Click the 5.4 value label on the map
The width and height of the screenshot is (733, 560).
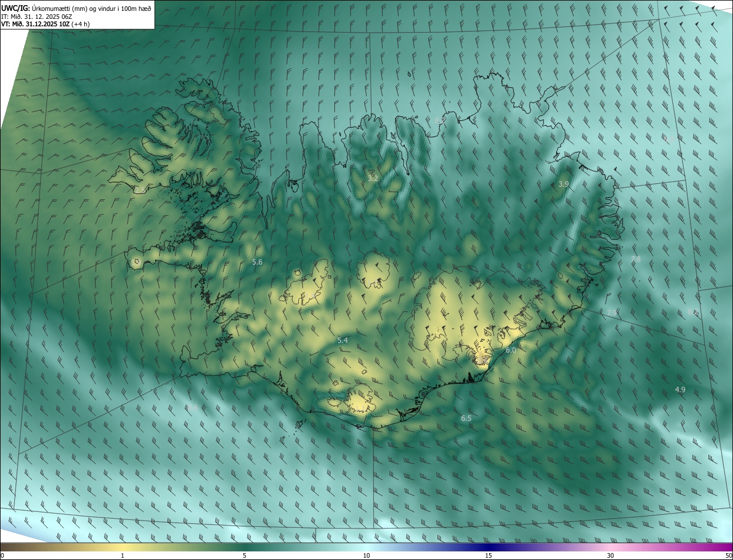342,341
